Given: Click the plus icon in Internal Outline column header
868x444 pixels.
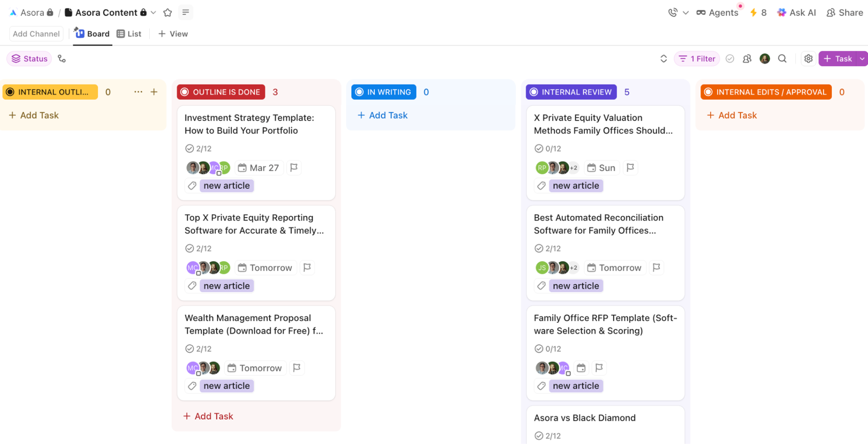Looking at the screenshot, I should pos(154,92).
